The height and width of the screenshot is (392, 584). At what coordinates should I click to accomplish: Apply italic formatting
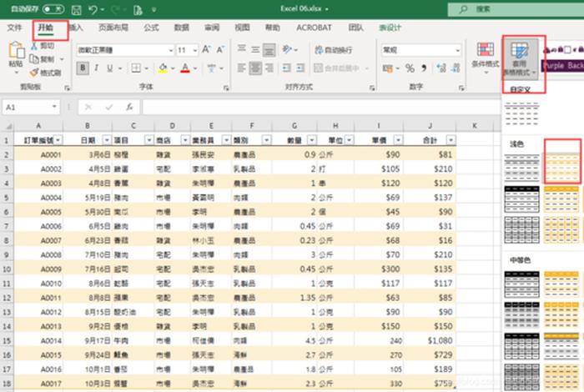[97, 68]
